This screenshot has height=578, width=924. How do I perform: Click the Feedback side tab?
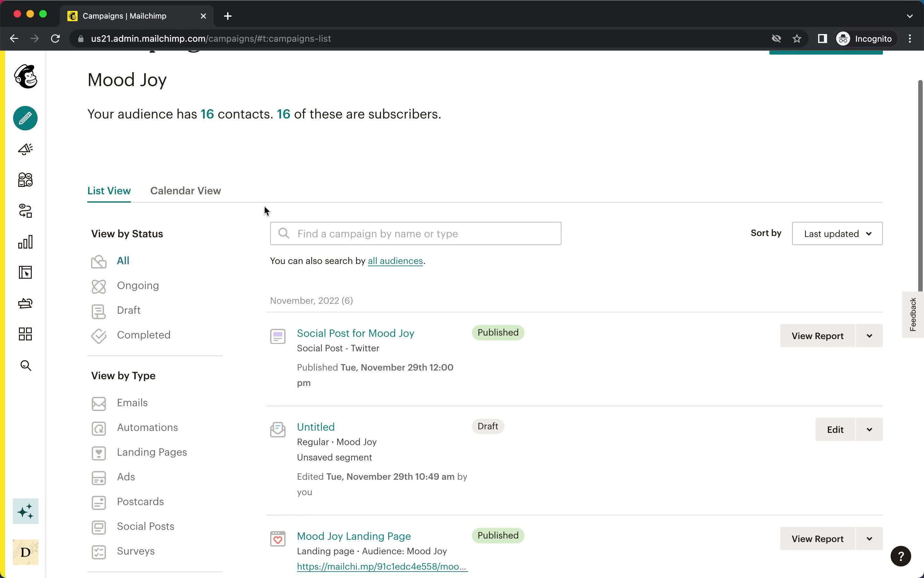point(912,314)
